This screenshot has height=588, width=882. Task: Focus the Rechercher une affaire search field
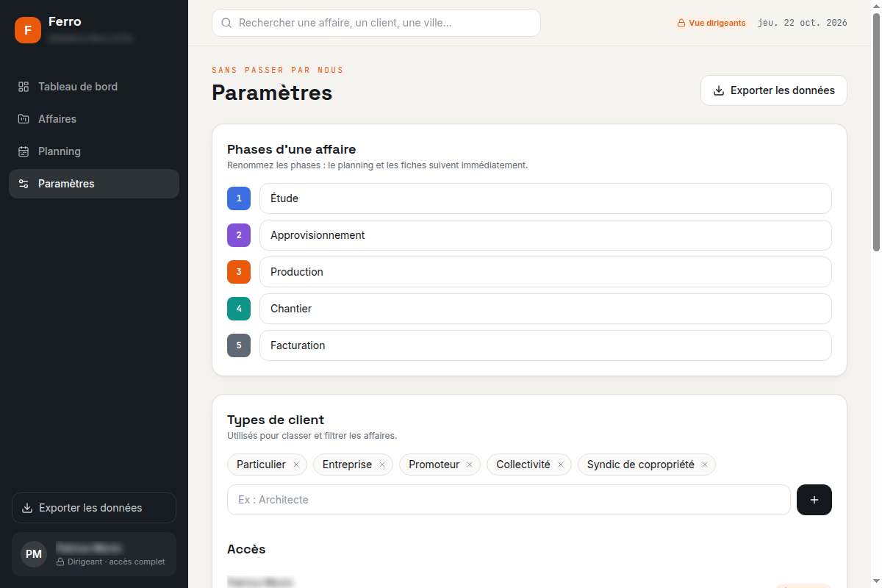[376, 23]
